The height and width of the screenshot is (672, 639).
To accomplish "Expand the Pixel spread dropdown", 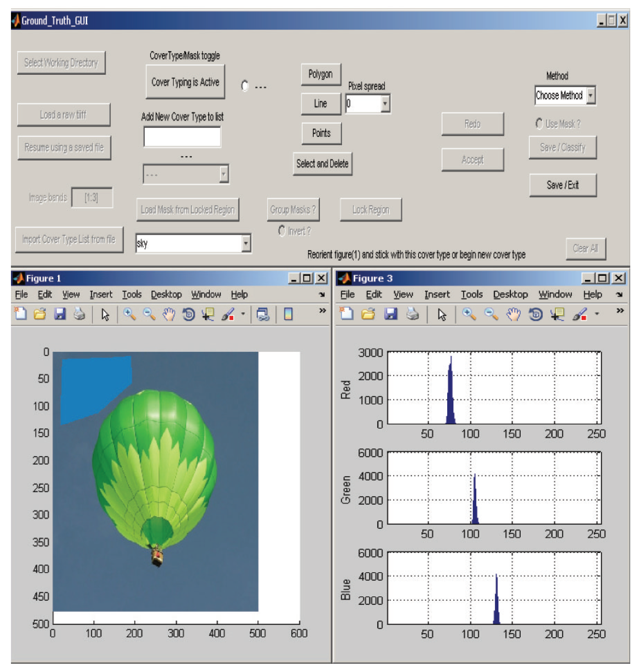I will click(385, 103).
